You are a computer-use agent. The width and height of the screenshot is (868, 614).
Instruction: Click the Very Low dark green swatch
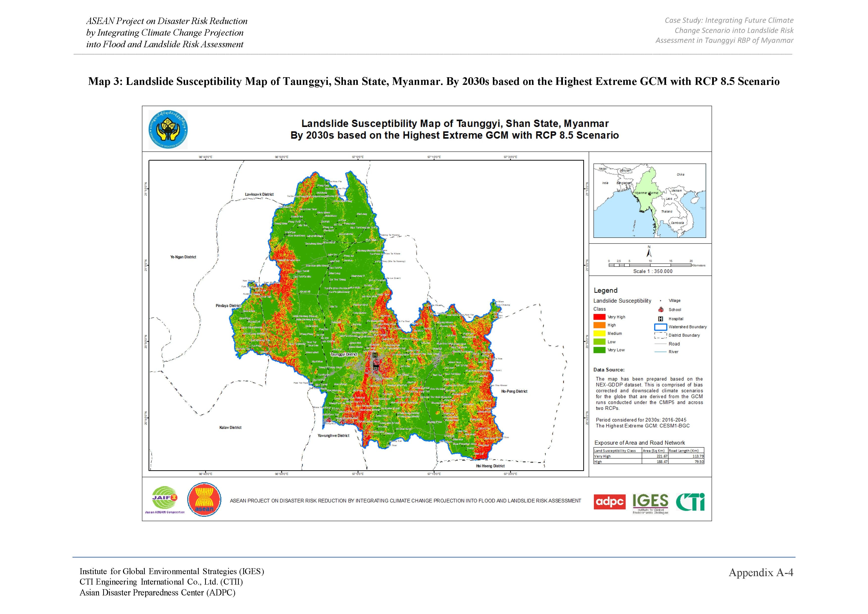tap(599, 350)
